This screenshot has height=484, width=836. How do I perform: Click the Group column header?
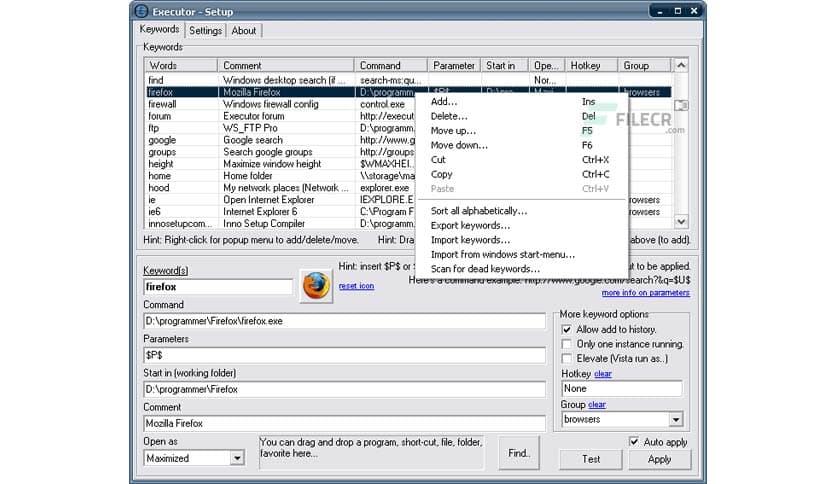(644, 66)
